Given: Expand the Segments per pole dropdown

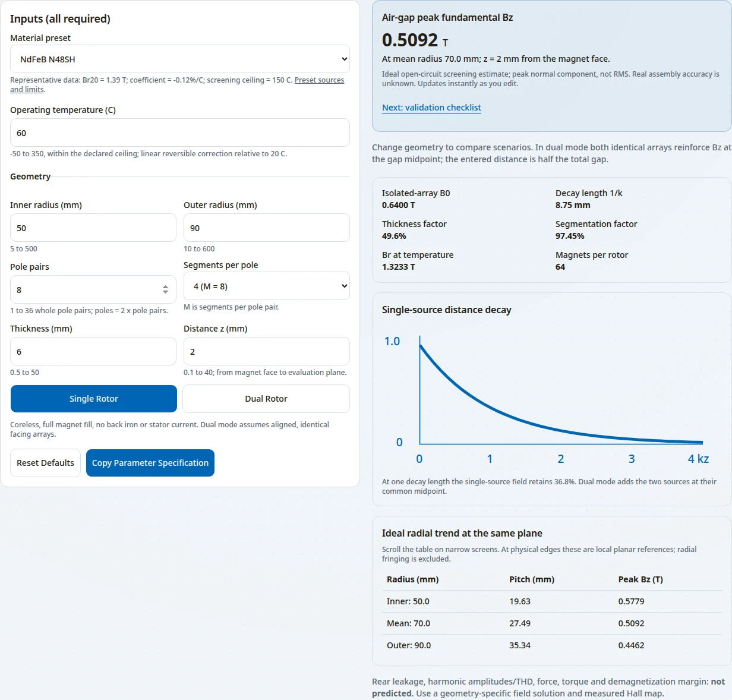Looking at the screenshot, I should point(266,286).
